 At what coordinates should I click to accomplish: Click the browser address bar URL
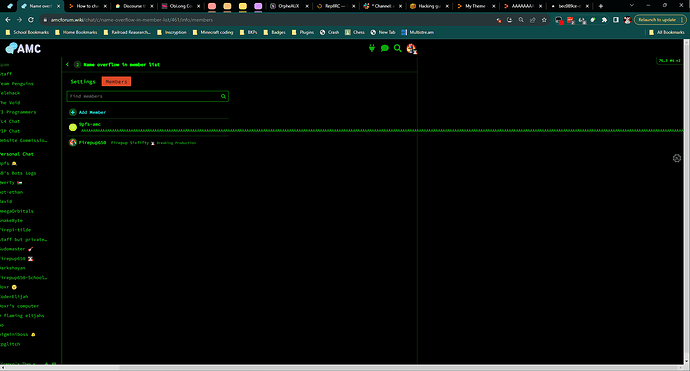coord(132,20)
